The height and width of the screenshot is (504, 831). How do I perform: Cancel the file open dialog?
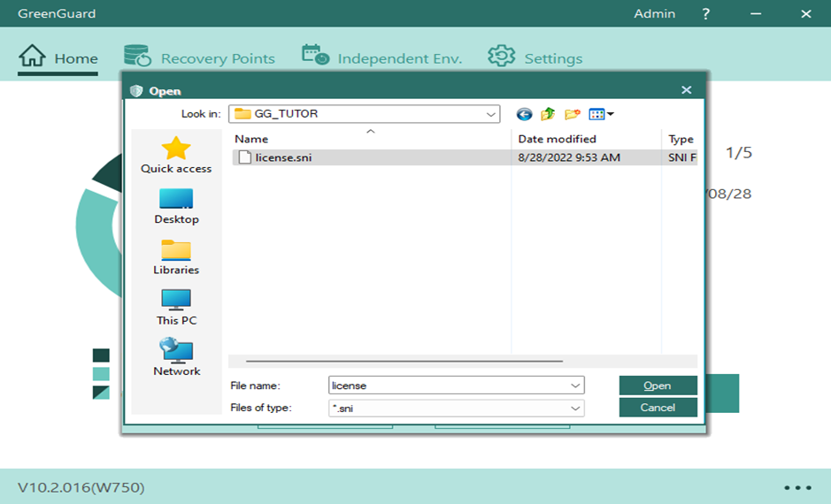(658, 408)
